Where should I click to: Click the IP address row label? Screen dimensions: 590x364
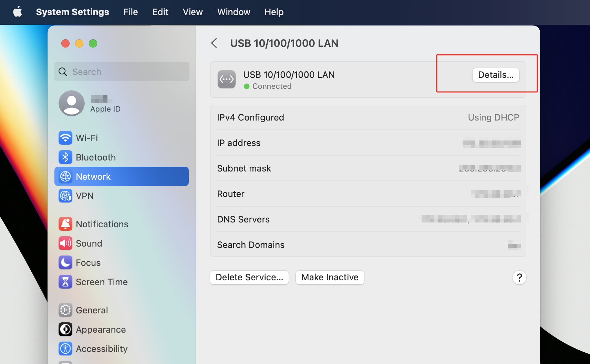tap(239, 143)
